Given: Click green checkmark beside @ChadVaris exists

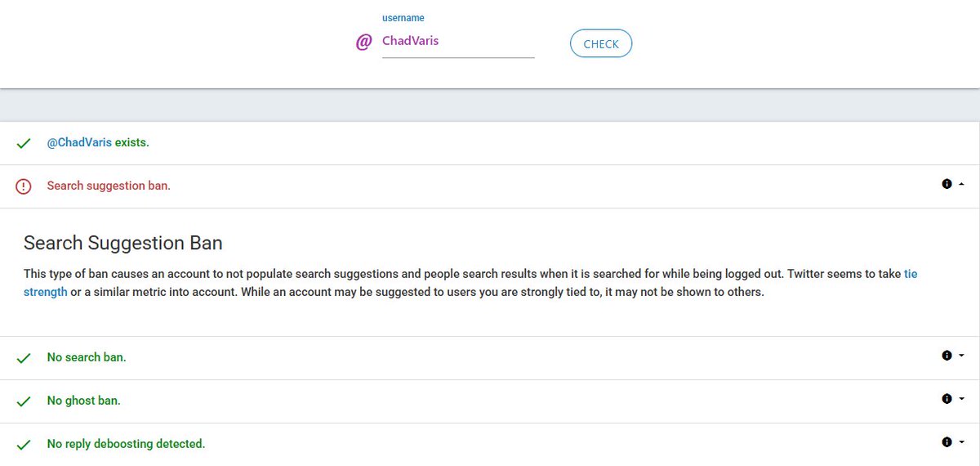Looking at the screenshot, I should [24, 143].
